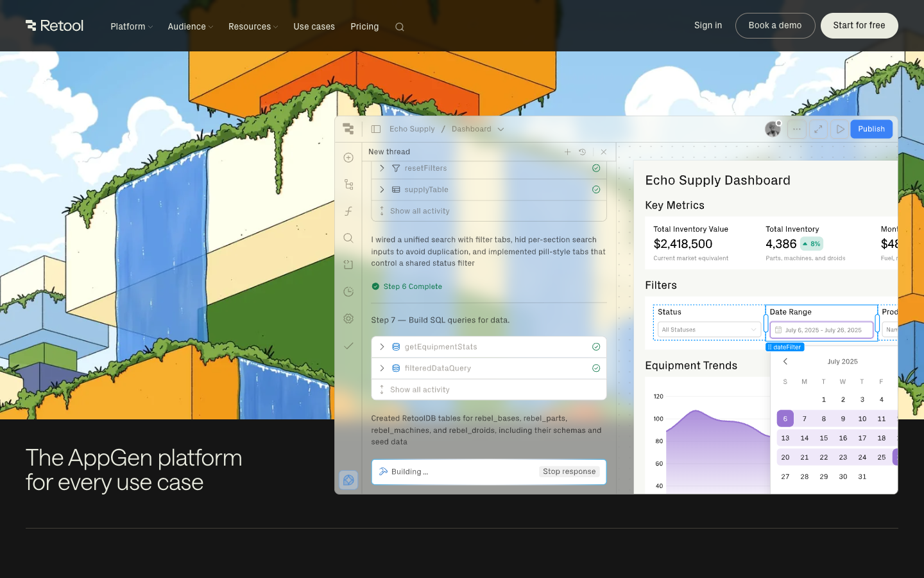Start a new thread with the plus icon

tap(567, 152)
